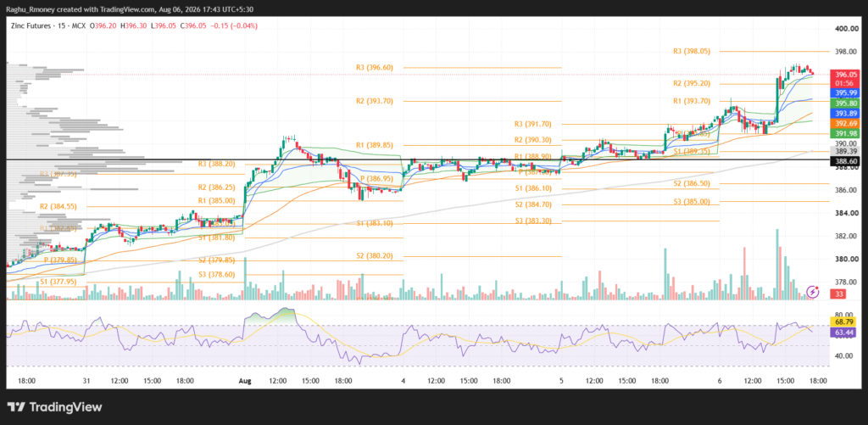Click the R3 (388.20) pivot label
Image resolution: width=868 pixels, height=425 pixels.
[216, 164]
